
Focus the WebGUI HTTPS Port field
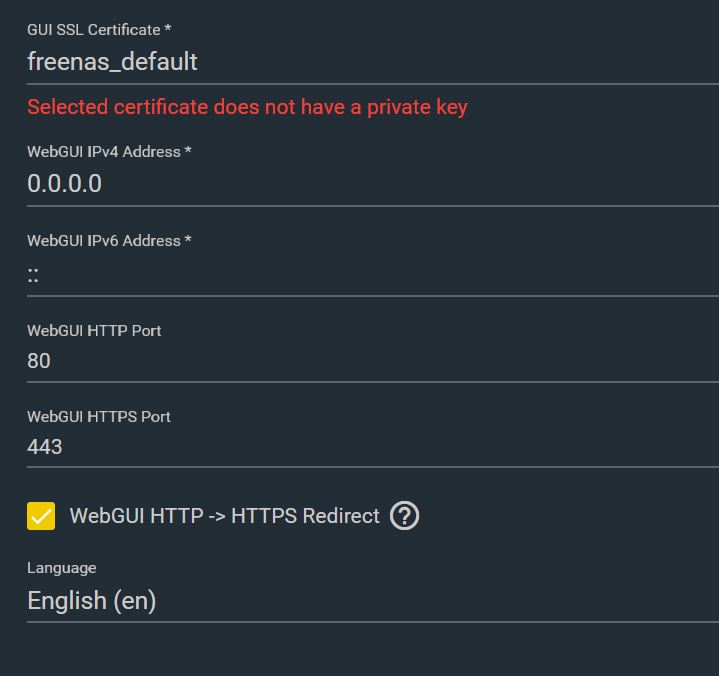[370, 447]
